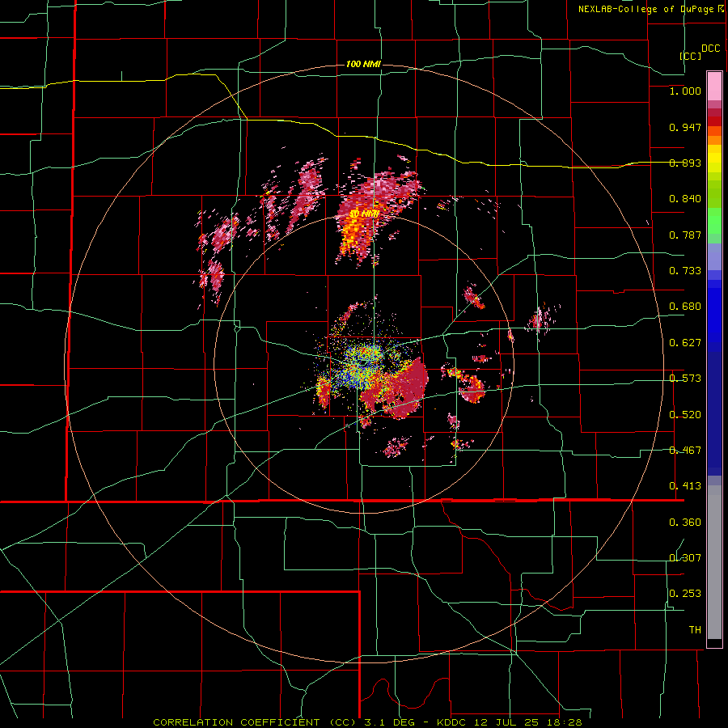Click the TH threshold label on the scale

[695, 630]
